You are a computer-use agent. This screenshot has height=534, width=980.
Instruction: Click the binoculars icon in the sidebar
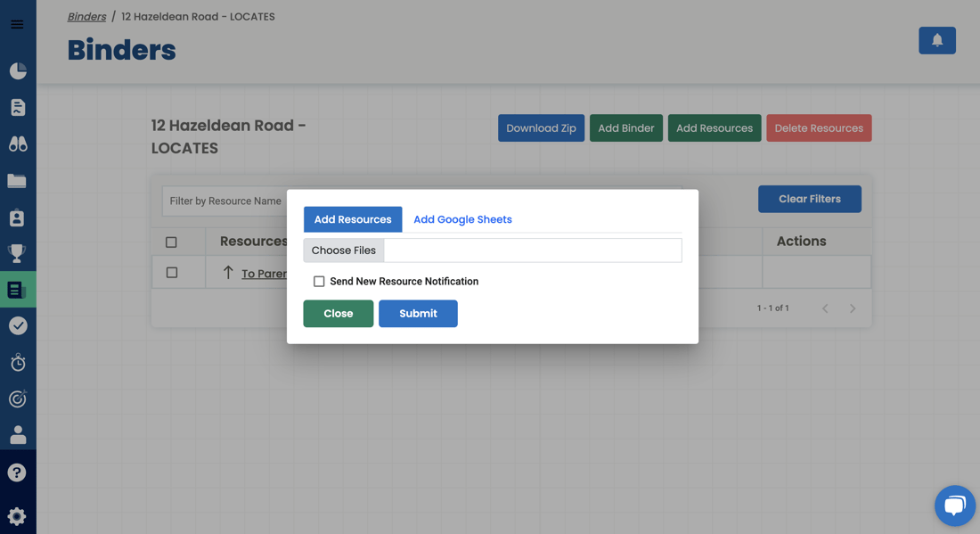(x=18, y=144)
